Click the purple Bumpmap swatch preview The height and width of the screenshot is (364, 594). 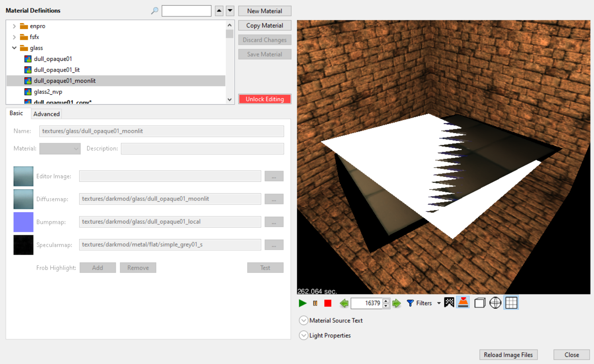pyautogui.click(x=23, y=222)
